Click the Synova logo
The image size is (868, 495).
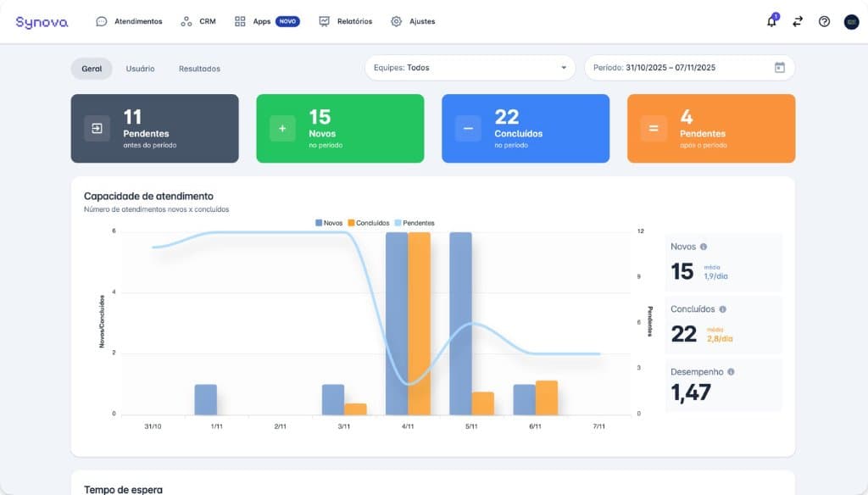pyautogui.click(x=42, y=22)
